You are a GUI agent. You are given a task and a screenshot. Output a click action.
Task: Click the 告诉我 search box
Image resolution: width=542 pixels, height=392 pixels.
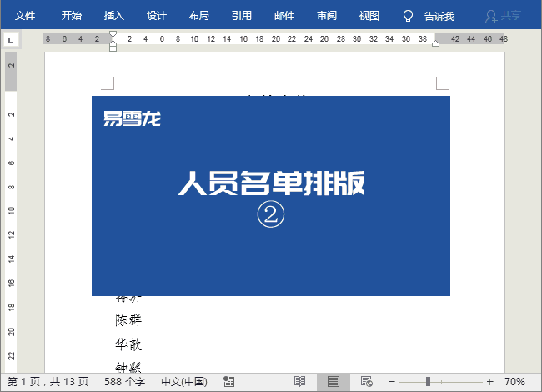[439, 16]
